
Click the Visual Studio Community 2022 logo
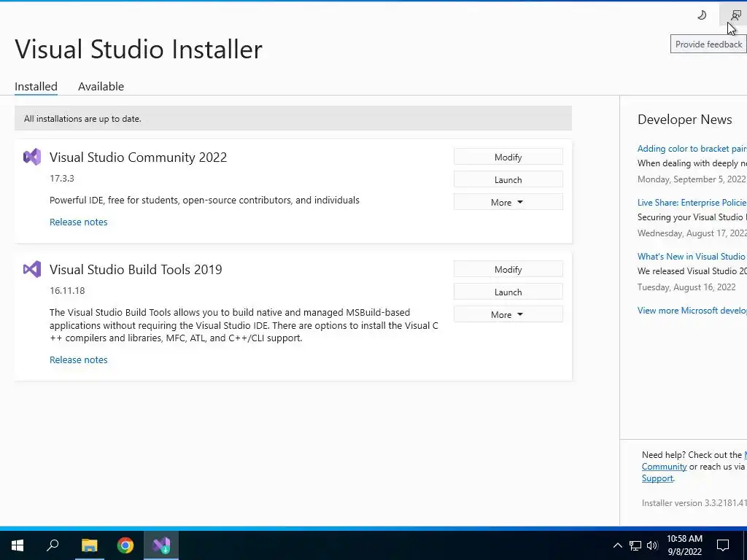[32, 157]
